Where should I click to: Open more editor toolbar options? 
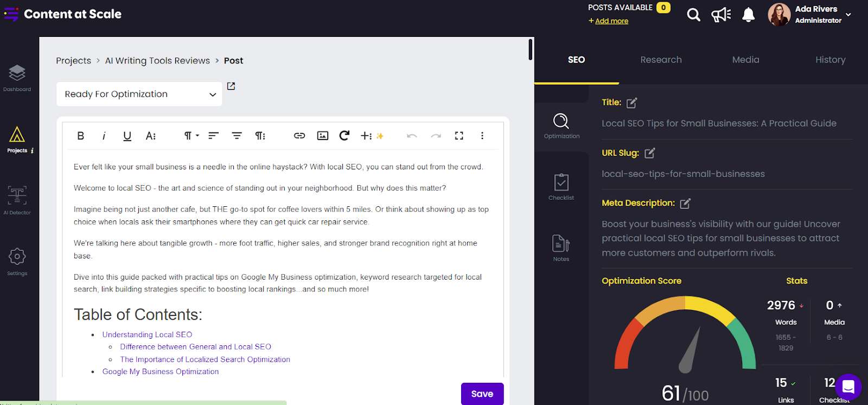point(482,136)
